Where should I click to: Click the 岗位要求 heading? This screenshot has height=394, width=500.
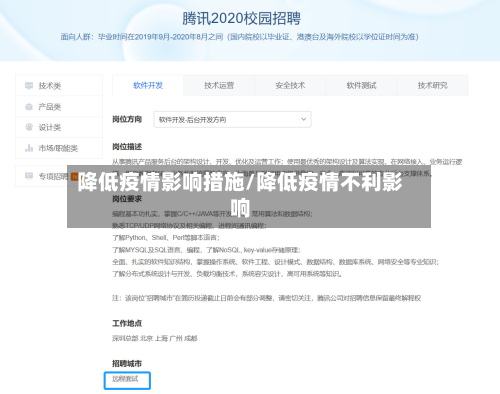[x=127, y=199]
